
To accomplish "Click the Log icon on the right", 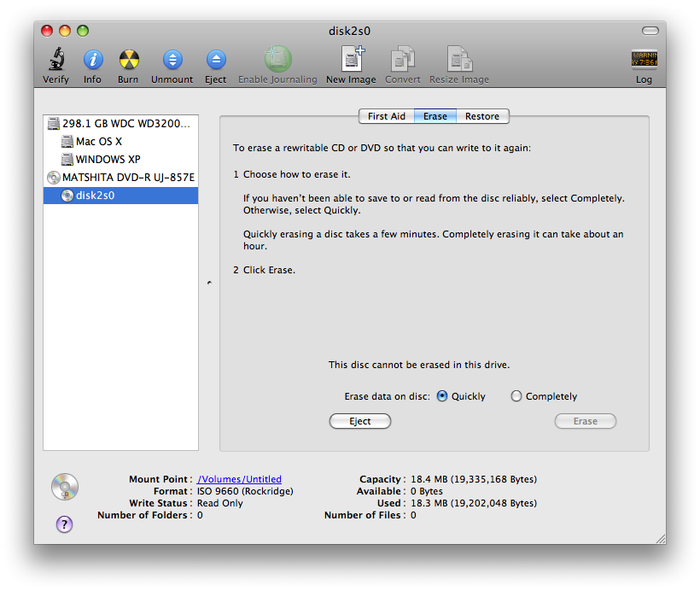I will pyautogui.click(x=644, y=60).
